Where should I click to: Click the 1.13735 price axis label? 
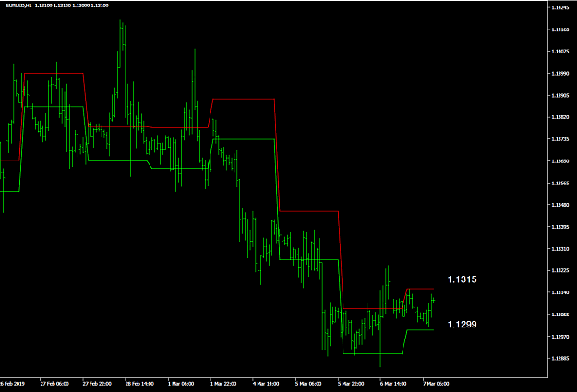pos(560,139)
